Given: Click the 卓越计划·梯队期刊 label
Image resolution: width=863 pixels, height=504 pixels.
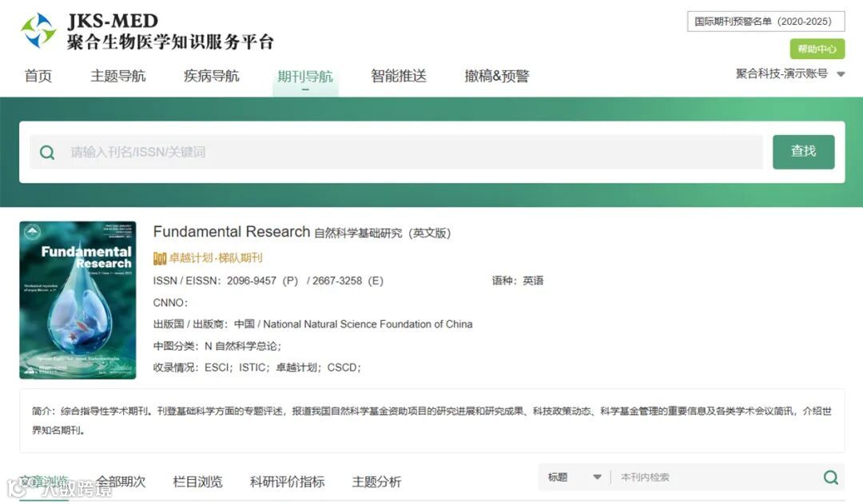Looking at the screenshot, I should point(216,258).
